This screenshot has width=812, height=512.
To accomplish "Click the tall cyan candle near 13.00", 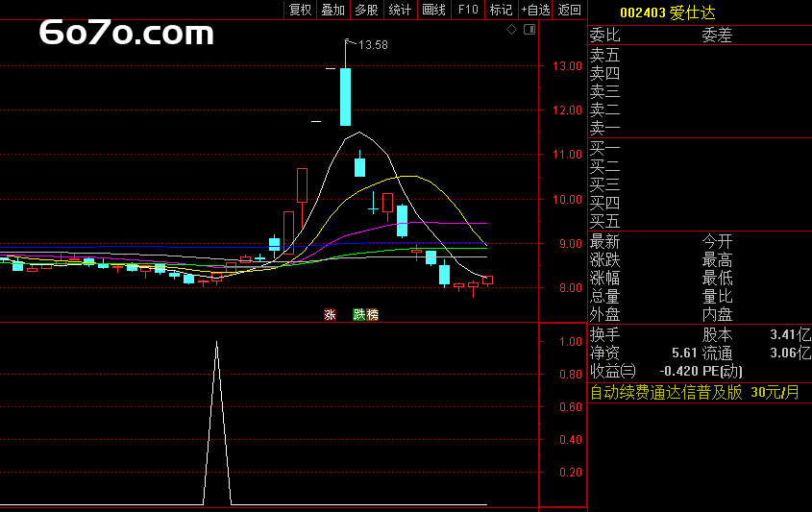I will click(345, 97).
